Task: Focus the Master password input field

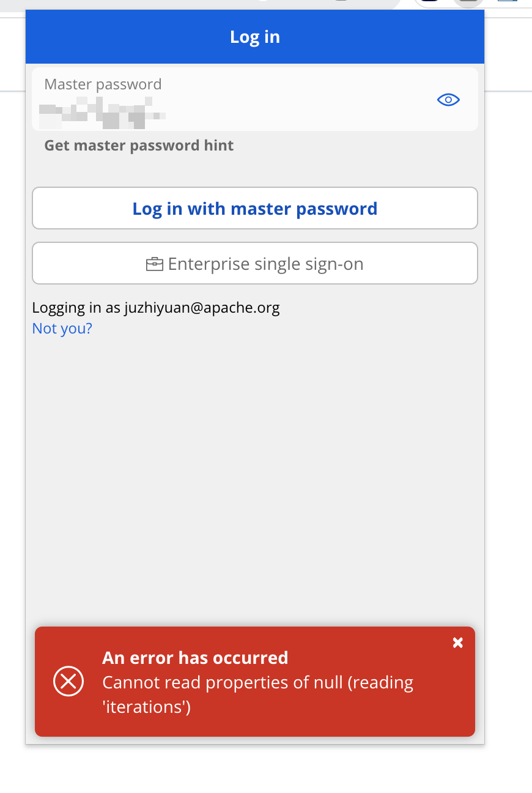Action: click(x=255, y=99)
